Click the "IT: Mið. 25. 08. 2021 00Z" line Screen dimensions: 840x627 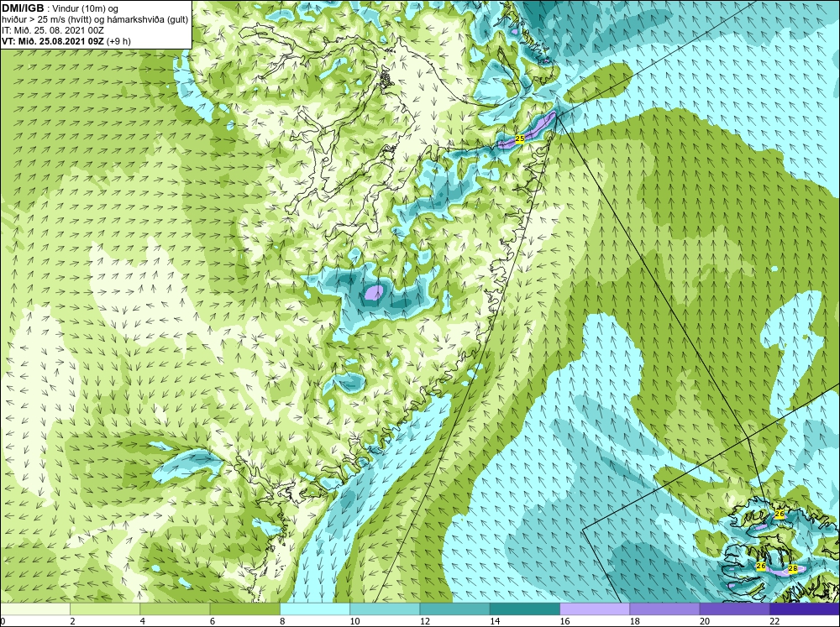pos(53,30)
